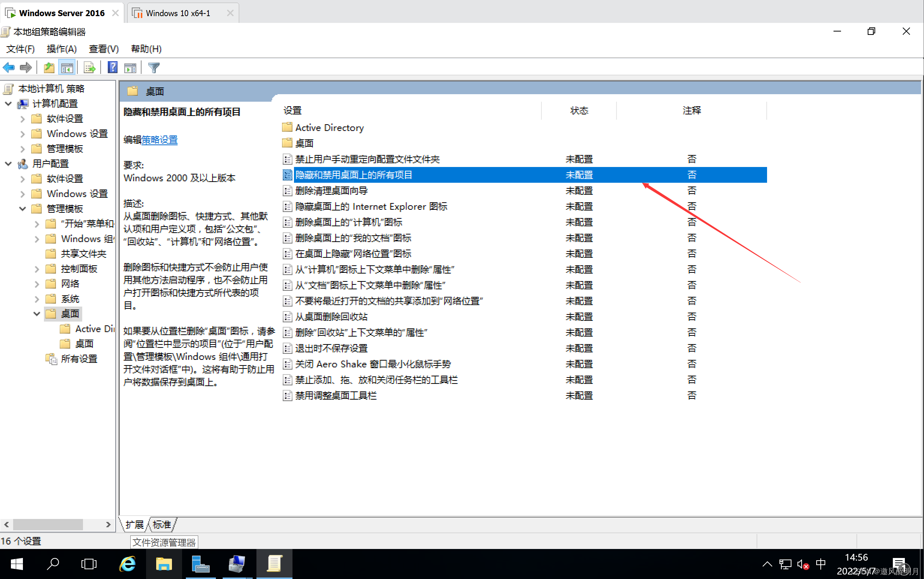The height and width of the screenshot is (579, 924).
Task: Show hidden tray icons chevron
Action: click(767, 564)
